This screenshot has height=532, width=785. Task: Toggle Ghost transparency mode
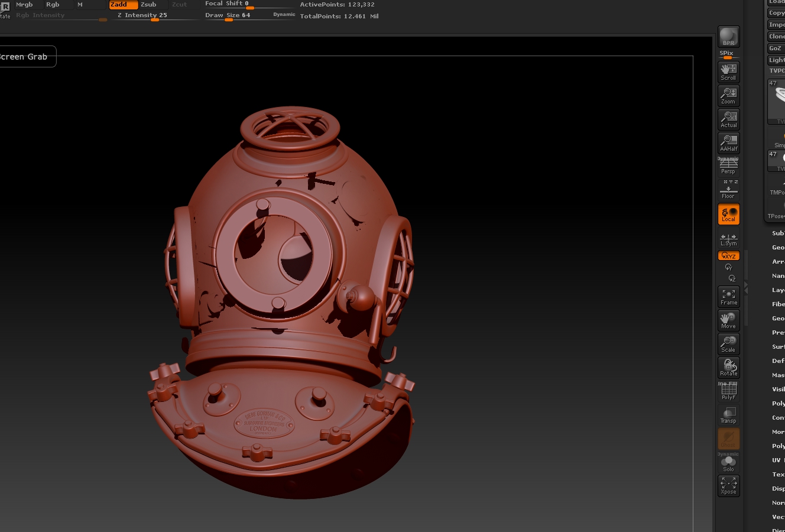(728, 439)
